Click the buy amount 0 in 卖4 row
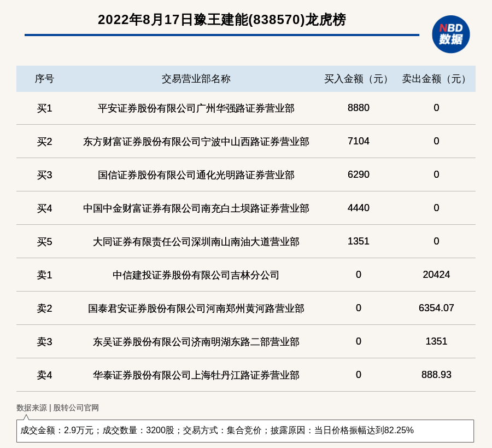492x448 pixels. click(358, 375)
